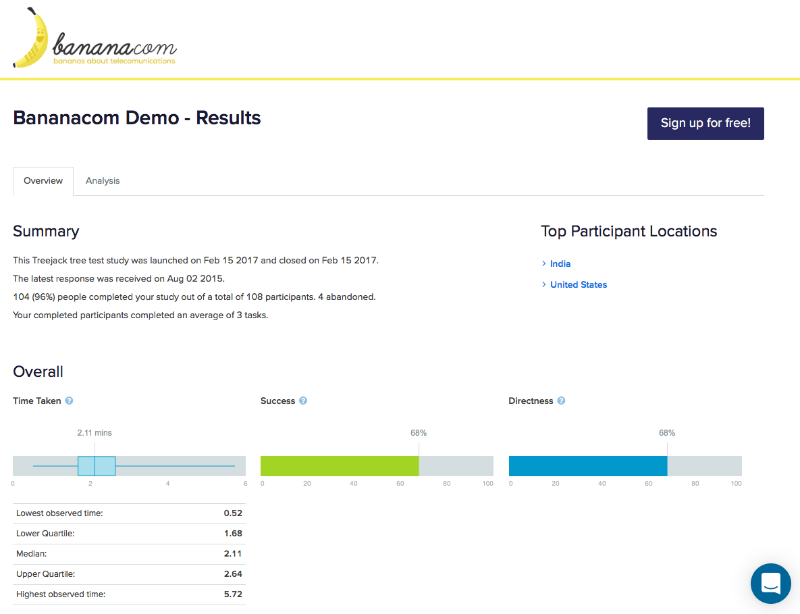Select the Lowest observed time row
This screenshot has height=614, width=800.
tap(129, 513)
